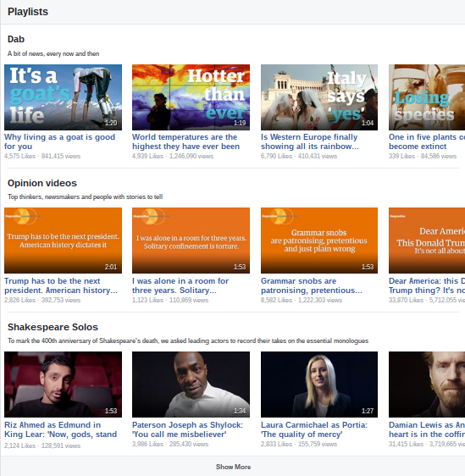Click '8,582 Likes - 1,222,303 views' text

[x=302, y=300]
